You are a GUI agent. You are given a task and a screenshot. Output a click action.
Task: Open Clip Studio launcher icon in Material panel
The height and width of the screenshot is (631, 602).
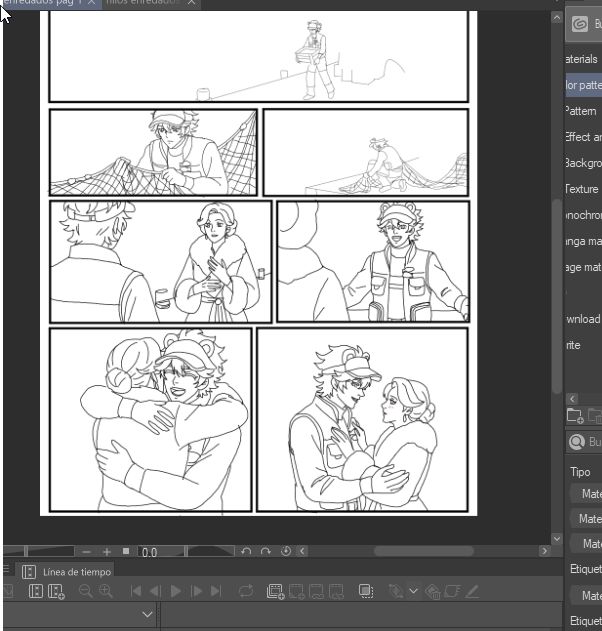click(x=580, y=25)
